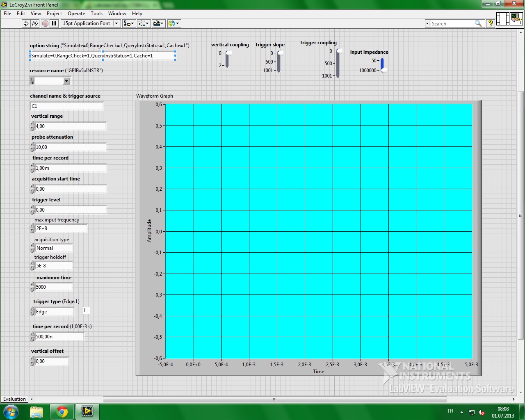The height and width of the screenshot is (420, 525).
Task: Click the trigger coupling slider knob
Action: click(x=339, y=51)
